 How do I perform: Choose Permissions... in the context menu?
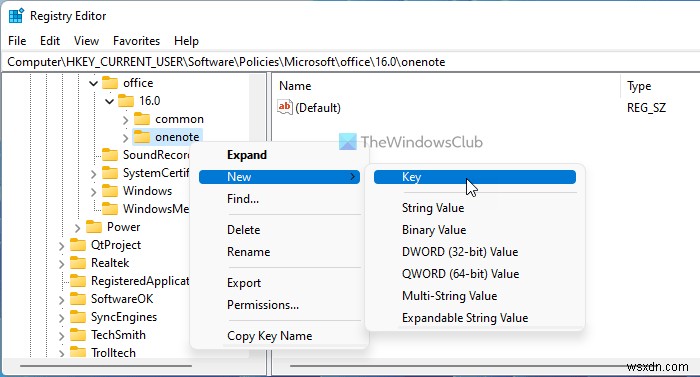point(279,305)
